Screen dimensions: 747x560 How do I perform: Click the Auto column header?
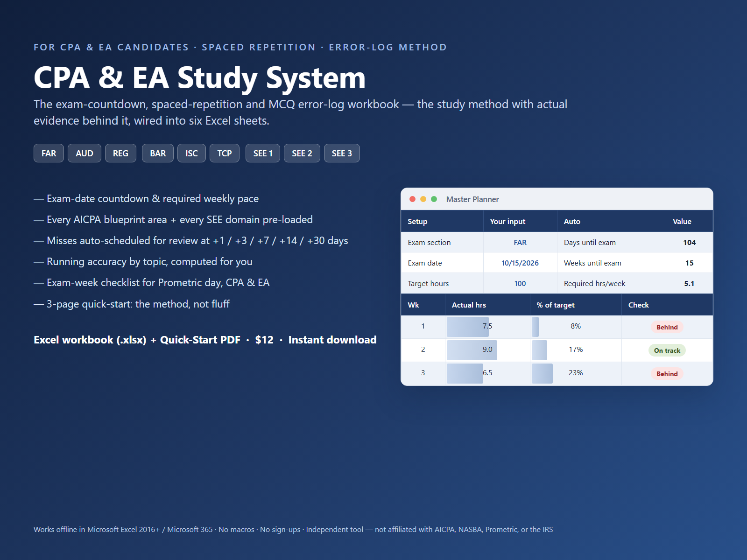pyautogui.click(x=612, y=221)
